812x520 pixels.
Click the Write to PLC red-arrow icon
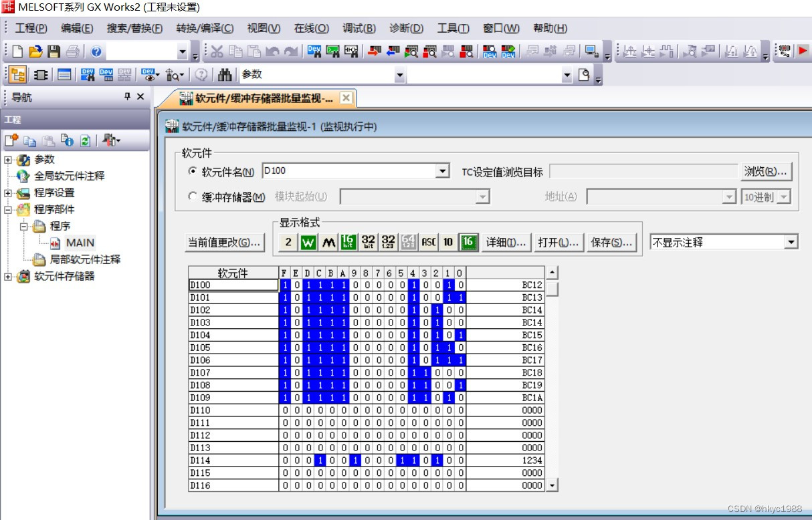(x=374, y=51)
